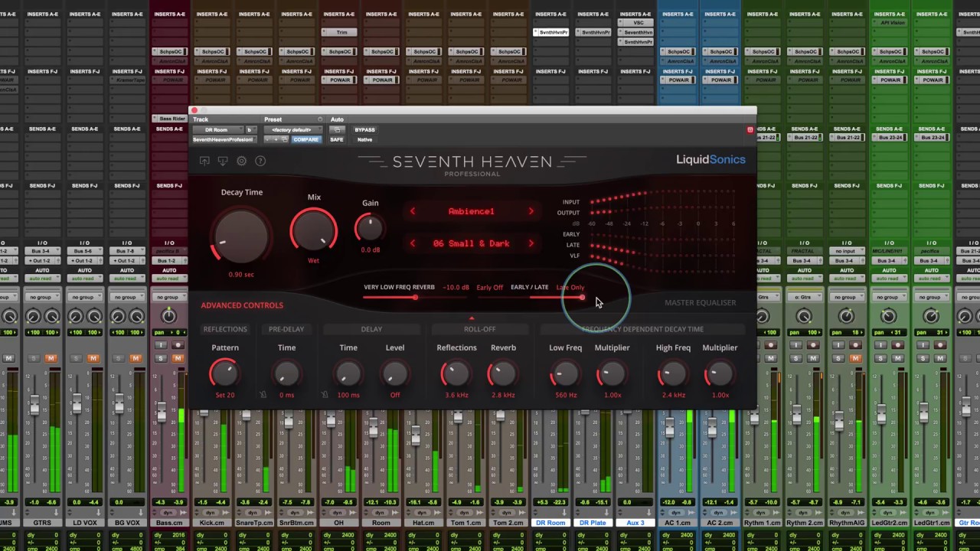Click the High Freq knob
Viewport: 980px width, 551px height.
(x=672, y=373)
